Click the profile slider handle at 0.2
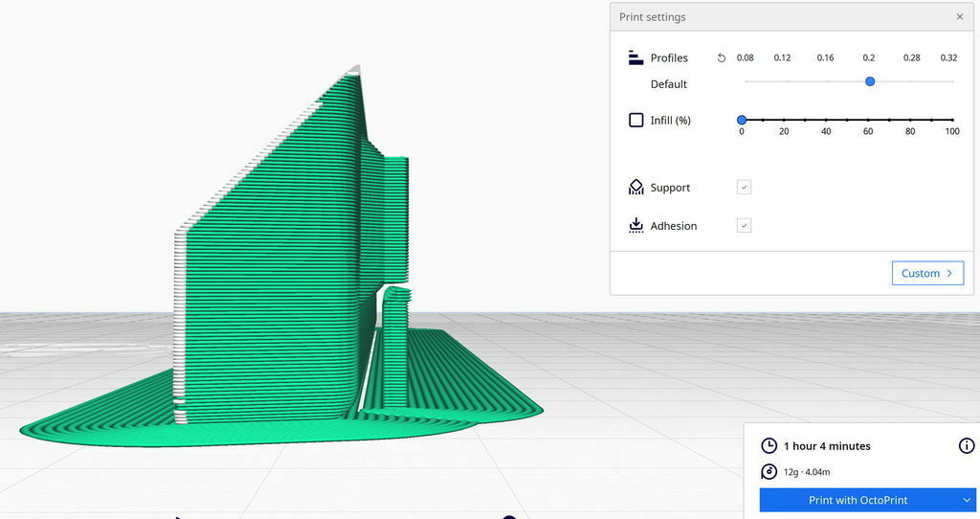Screen dimensions: 980x519 869,81
